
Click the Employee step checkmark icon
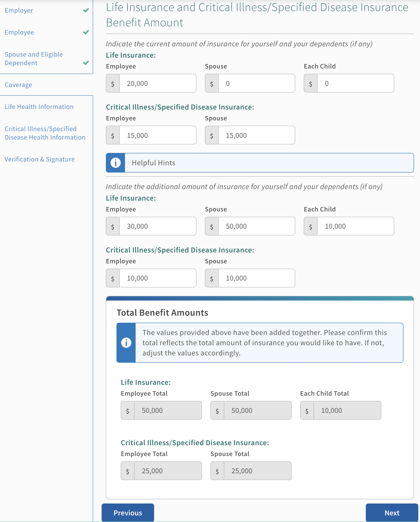[x=86, y=32]
